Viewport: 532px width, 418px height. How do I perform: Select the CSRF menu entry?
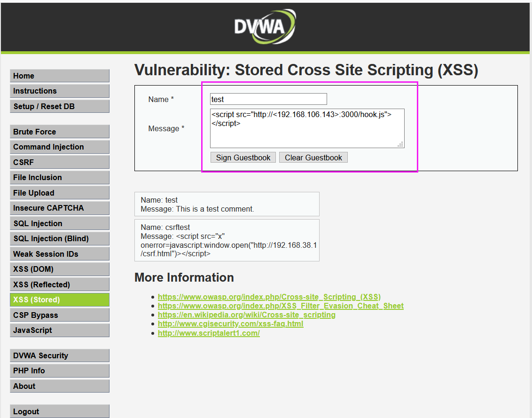pyautogui.click(x=60, y=162)
